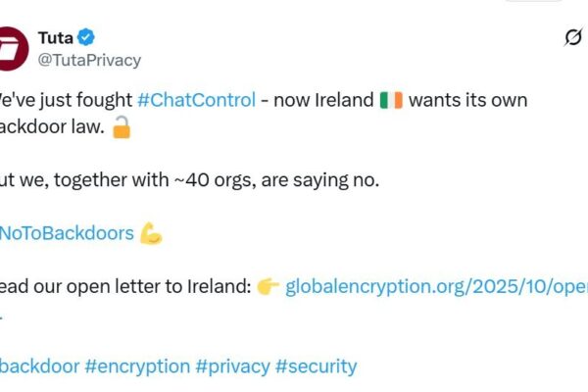
Task: Click the open padlock emoji
Action: click(x=122, y=126)
